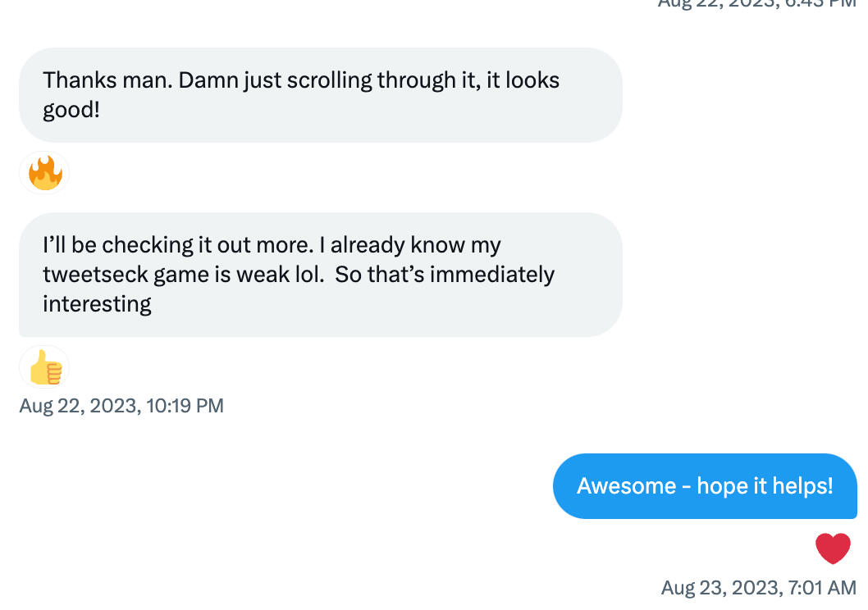The height and width of the screenshot is (610, 868).
Task: Select the "I'll be checking it out" message bubble
Action: (x=321, y=275)
